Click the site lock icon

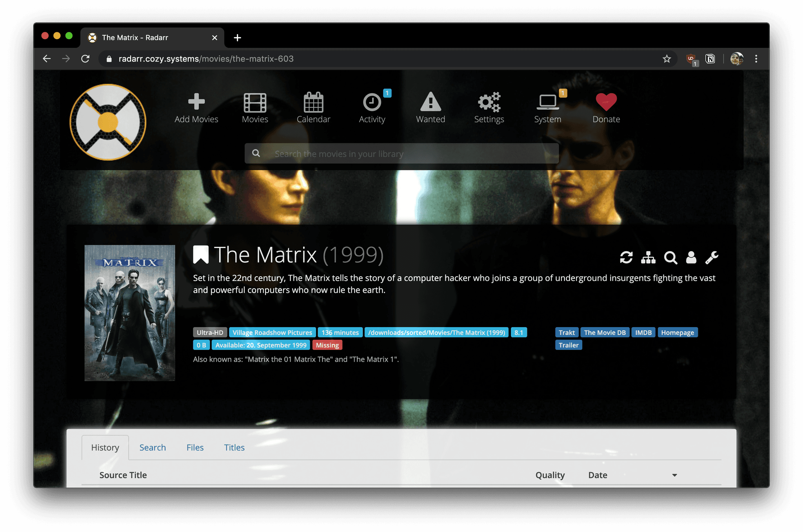click(x=109, y=59)
